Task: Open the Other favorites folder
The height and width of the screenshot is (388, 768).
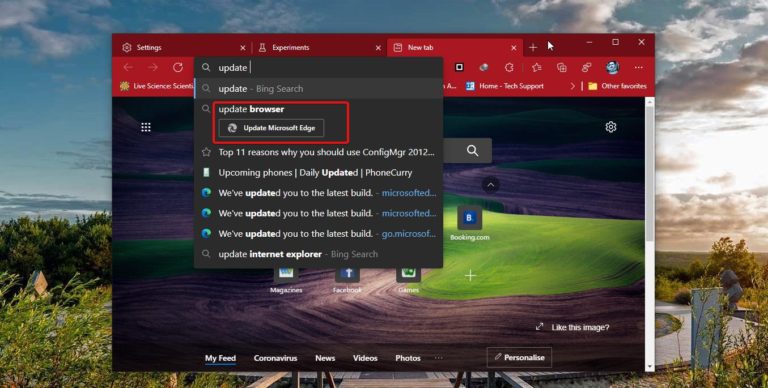Action: click(x=617, y=86)
